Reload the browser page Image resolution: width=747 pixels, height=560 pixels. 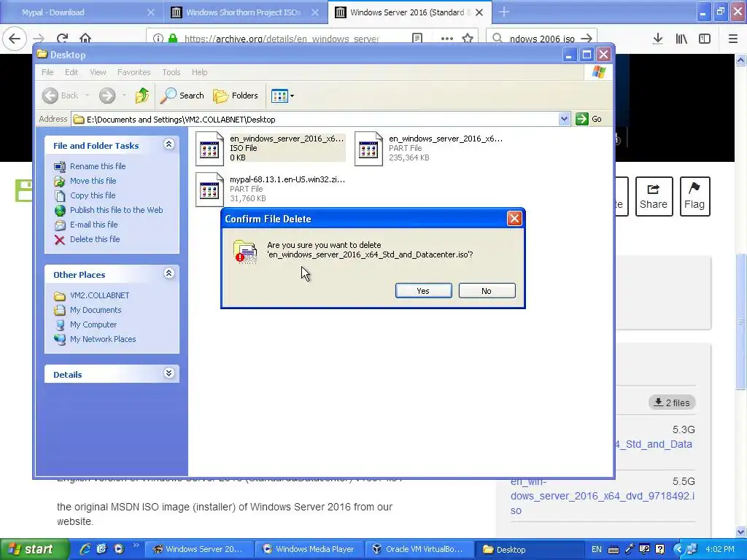pos(63,38)
